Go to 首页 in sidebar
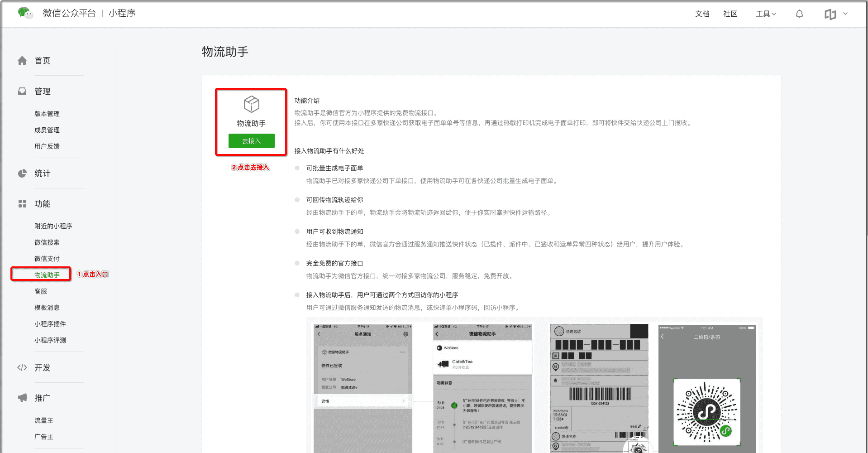Viewport: 868px width, 453px height. click(x=43, y=60)
